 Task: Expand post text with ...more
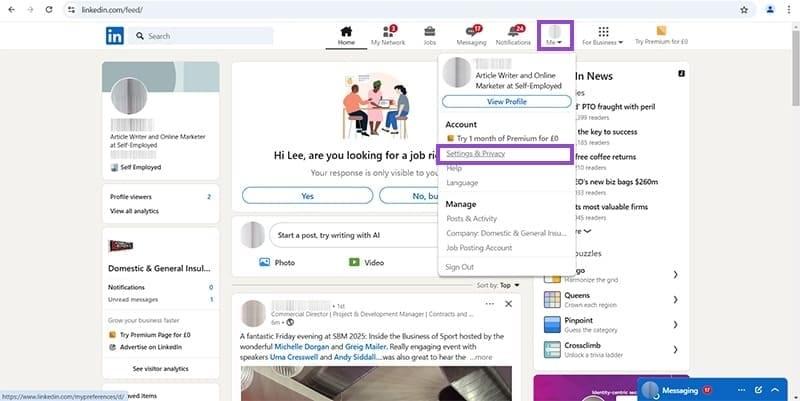coord(481,357)
